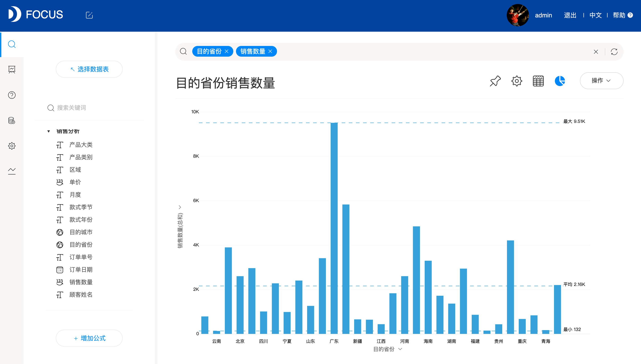Remove the 销售数量 search tag
The height and width of the screenshot is (364, 641).
(x=270, y=51)
